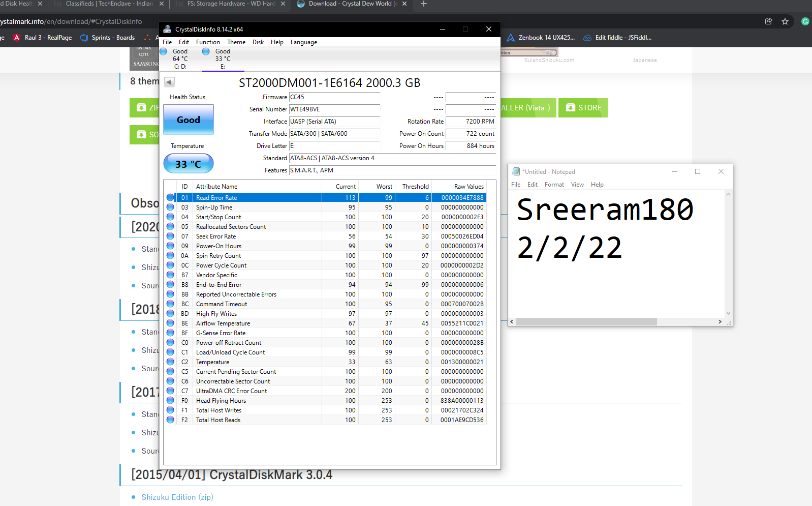Select the UltraDMA CRC Error Count row
The image size is (812, 506).
325,391
